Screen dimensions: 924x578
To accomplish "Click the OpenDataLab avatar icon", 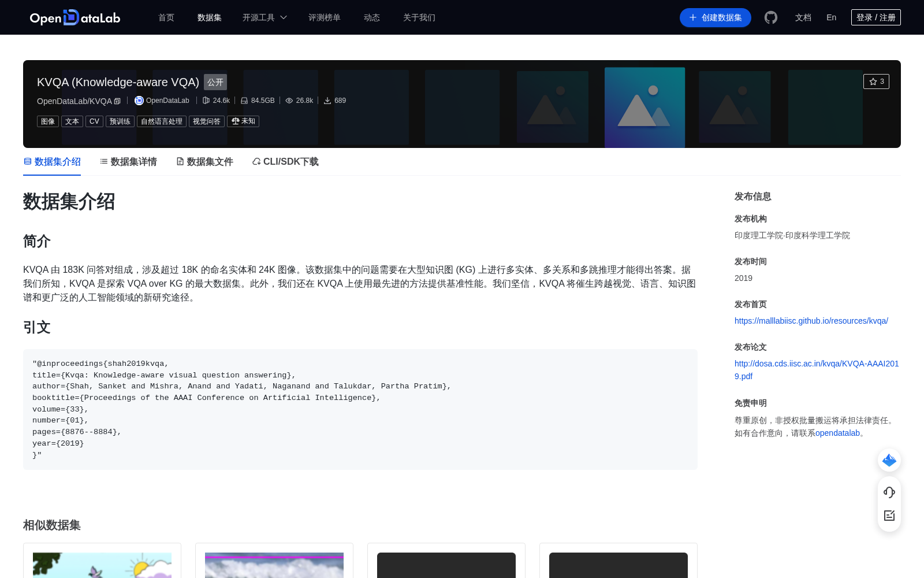I will (139, 101).
